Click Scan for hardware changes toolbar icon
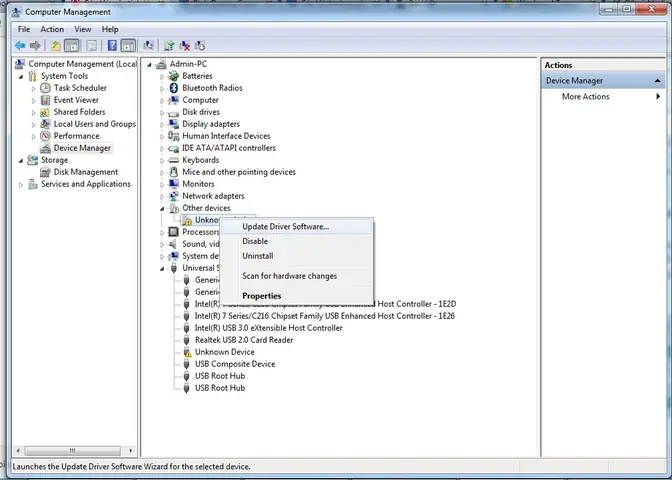Screen dimensions: 672x480 point(148,45)
